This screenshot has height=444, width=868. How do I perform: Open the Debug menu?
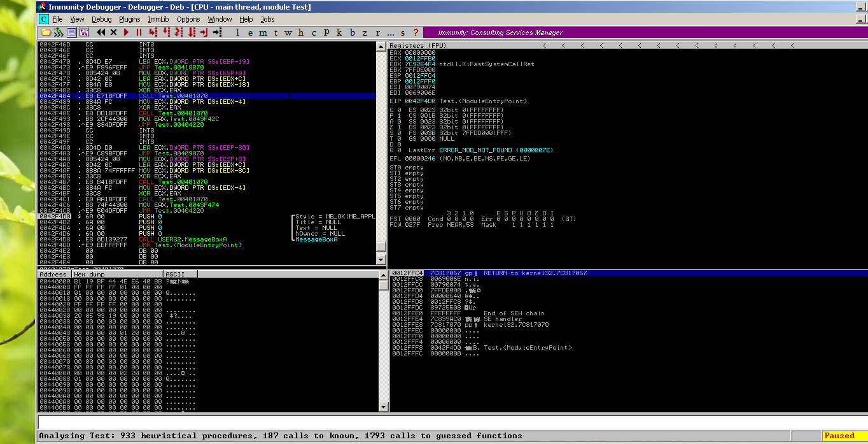click(102, 20)
